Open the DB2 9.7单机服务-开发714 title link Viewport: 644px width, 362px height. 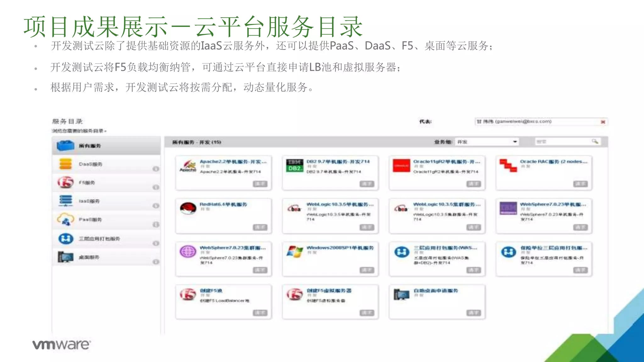pos(338,162)
